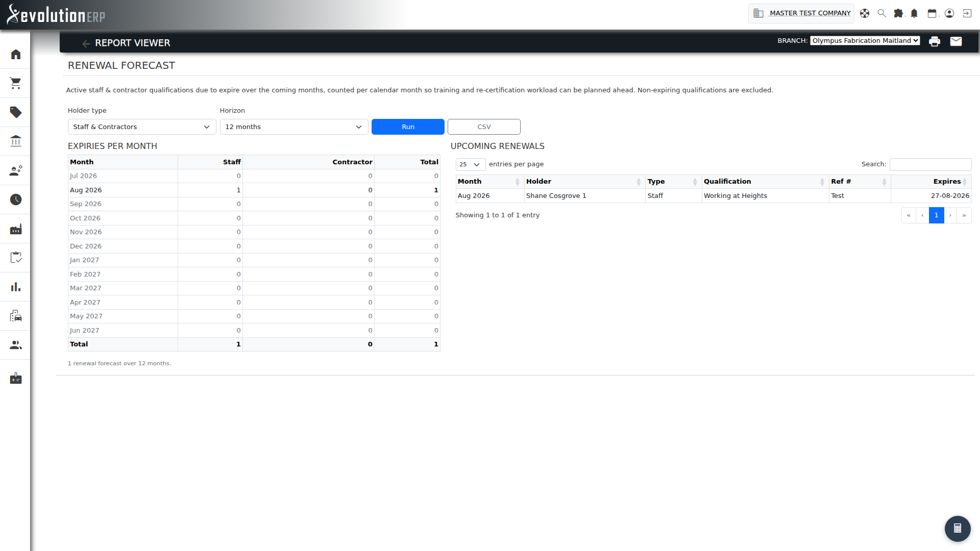980x551 pixels.
Task: Sort upcoming renewals by Qualification column
Action: coord(765,182)
